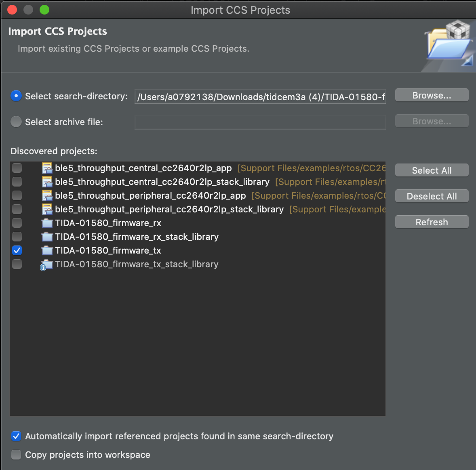Click the Support Files path beside ble5_throughput_central app

tap(312, 168)
